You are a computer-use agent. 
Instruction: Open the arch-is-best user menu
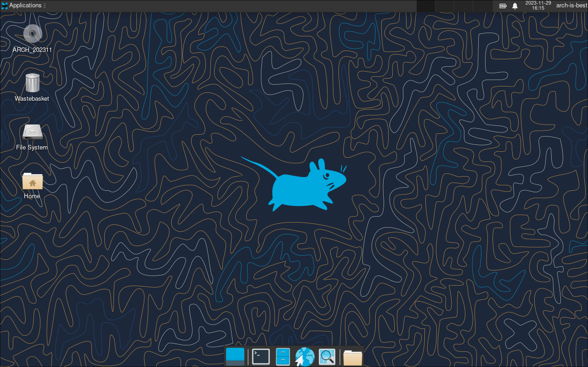tap(571, 6)
